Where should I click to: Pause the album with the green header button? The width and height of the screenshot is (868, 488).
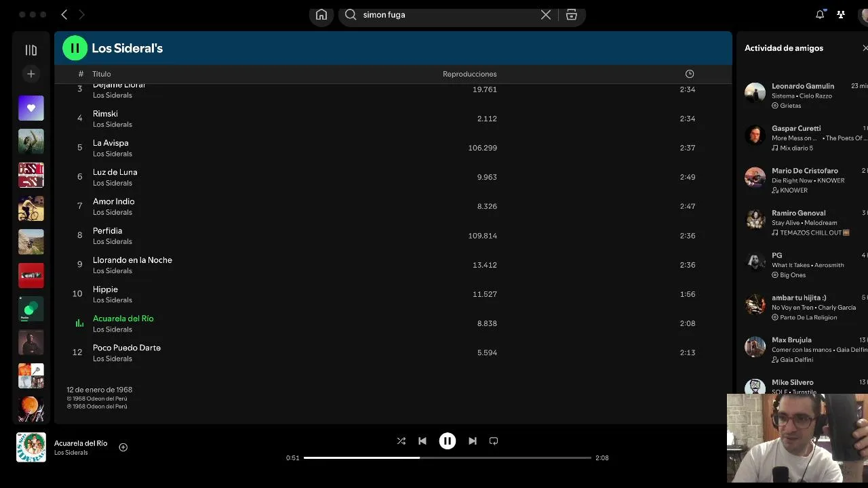click(75, 48)
